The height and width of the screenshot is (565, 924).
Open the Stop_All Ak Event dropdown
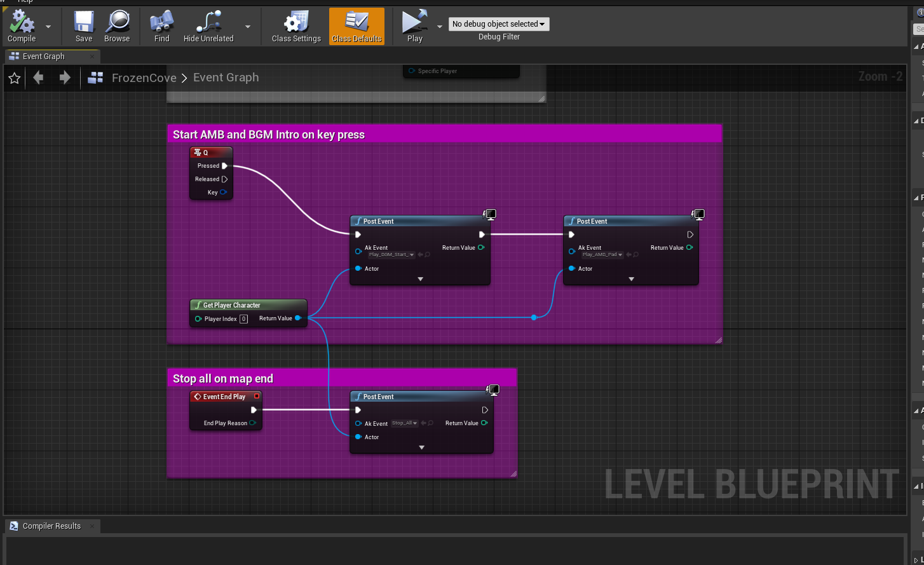(x=405, y=423)
